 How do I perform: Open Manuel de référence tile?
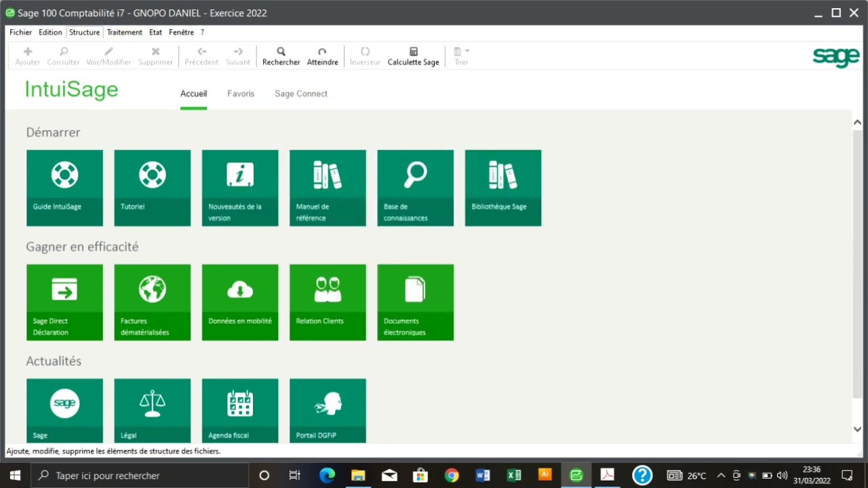[328, 188]
